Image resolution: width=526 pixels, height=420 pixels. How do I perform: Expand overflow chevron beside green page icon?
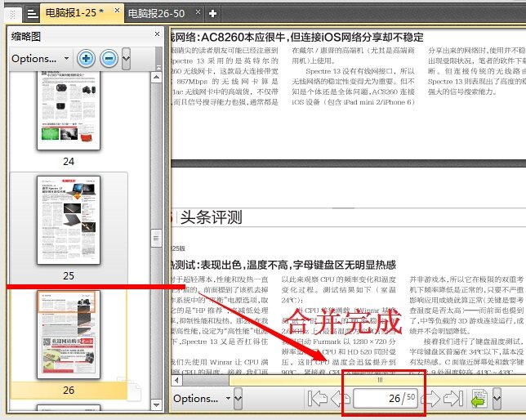[x=497, y=399]
